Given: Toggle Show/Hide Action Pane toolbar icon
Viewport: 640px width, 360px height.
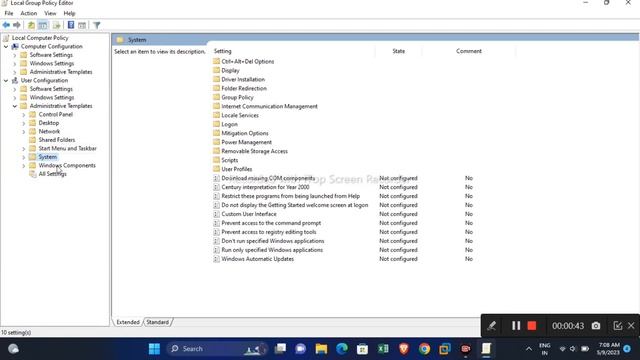Looking at the screenshot, I should tap(82, 25).
